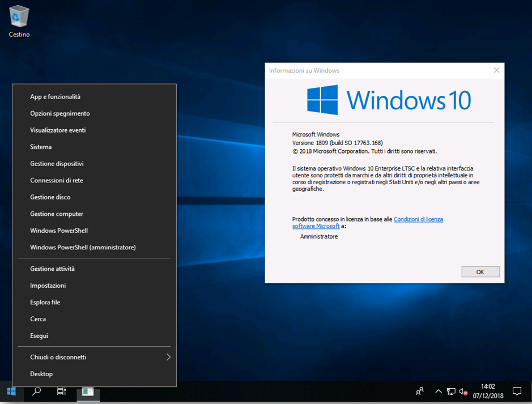The image size is (532, 404).
Task: Show hidden tray icons chevron
Action: (x=438, y=392)
